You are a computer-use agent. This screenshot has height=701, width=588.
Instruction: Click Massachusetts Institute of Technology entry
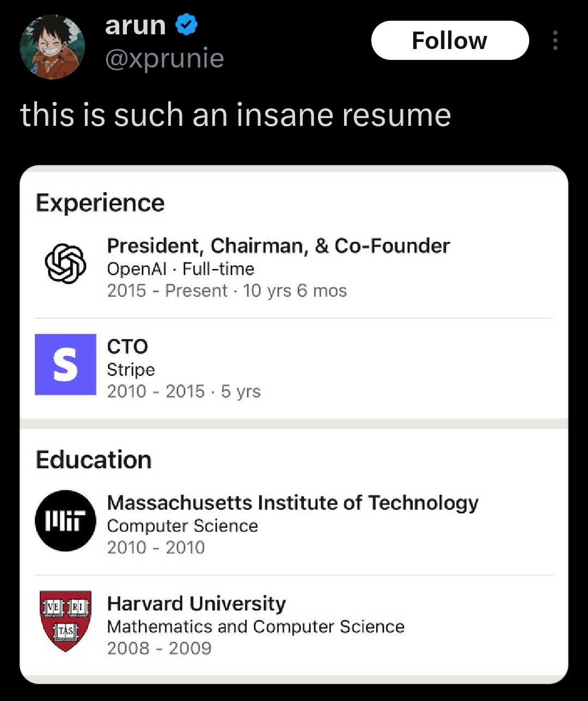(292, 502)
